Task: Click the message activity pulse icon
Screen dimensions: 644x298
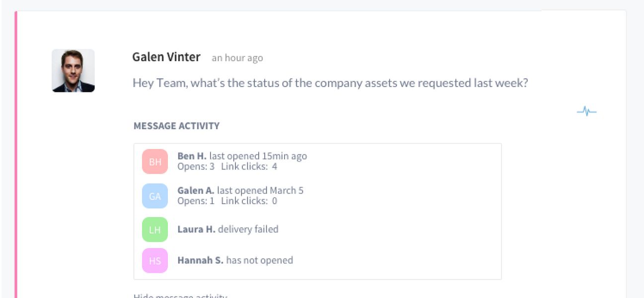Action: click(586, 111)
